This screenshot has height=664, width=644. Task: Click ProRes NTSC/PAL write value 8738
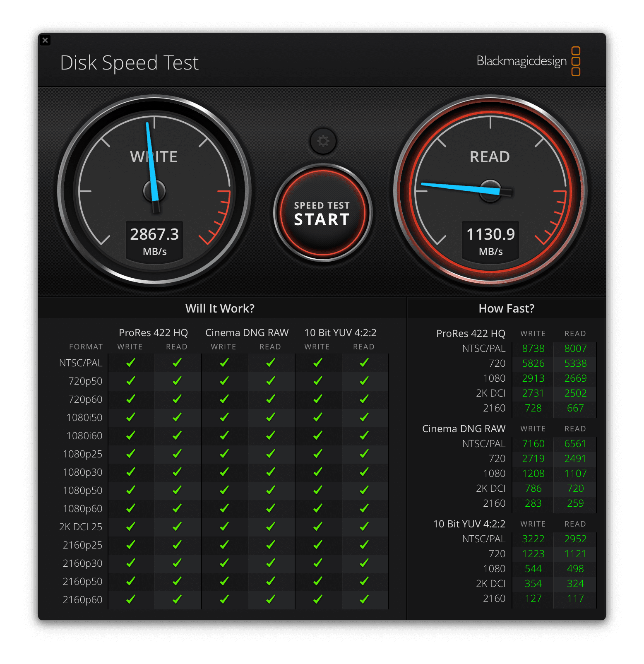point(533,349)
